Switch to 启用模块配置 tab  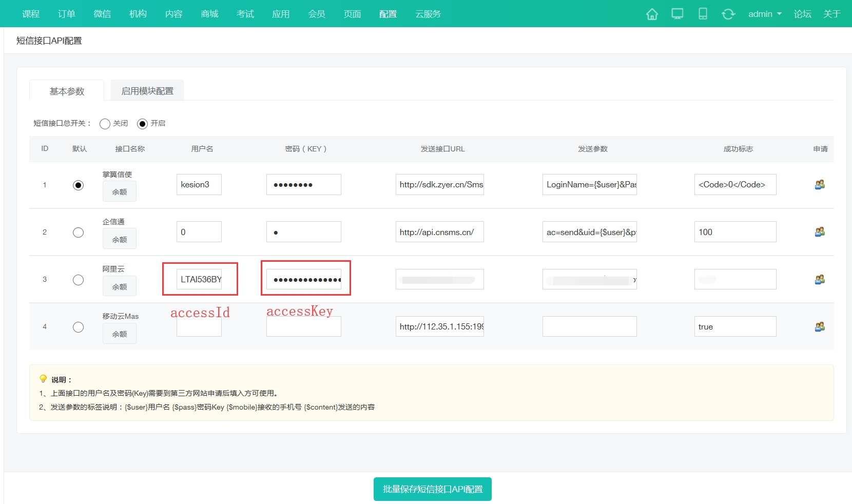click(147, 91)
